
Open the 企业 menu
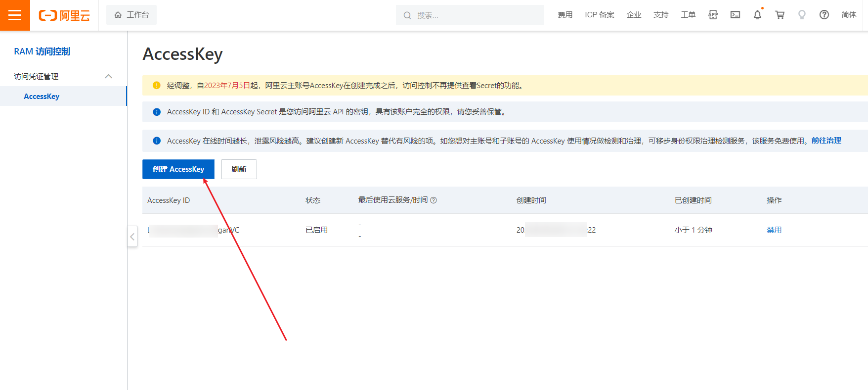point(634,15)
